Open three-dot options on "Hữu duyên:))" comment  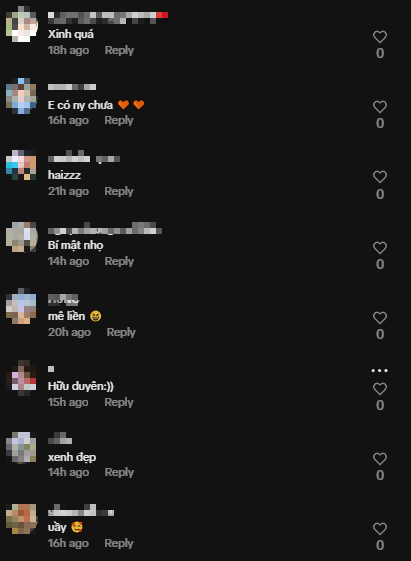click(380, 370)
